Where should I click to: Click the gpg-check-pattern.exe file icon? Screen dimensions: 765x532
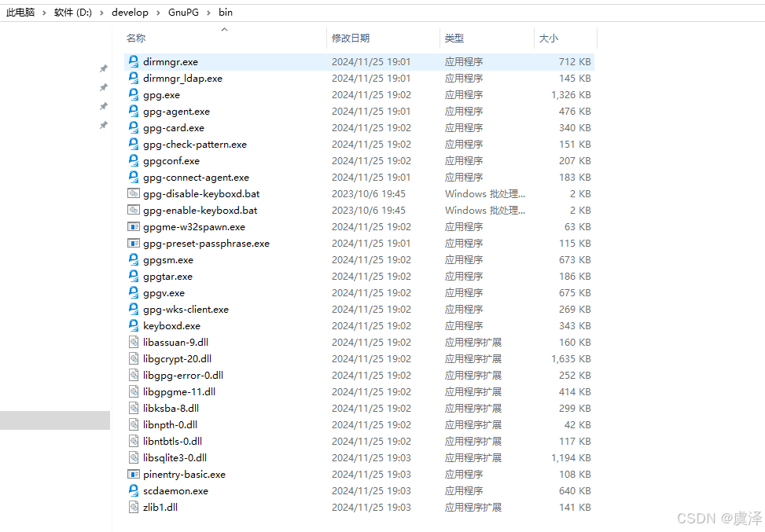pos(133,145)
